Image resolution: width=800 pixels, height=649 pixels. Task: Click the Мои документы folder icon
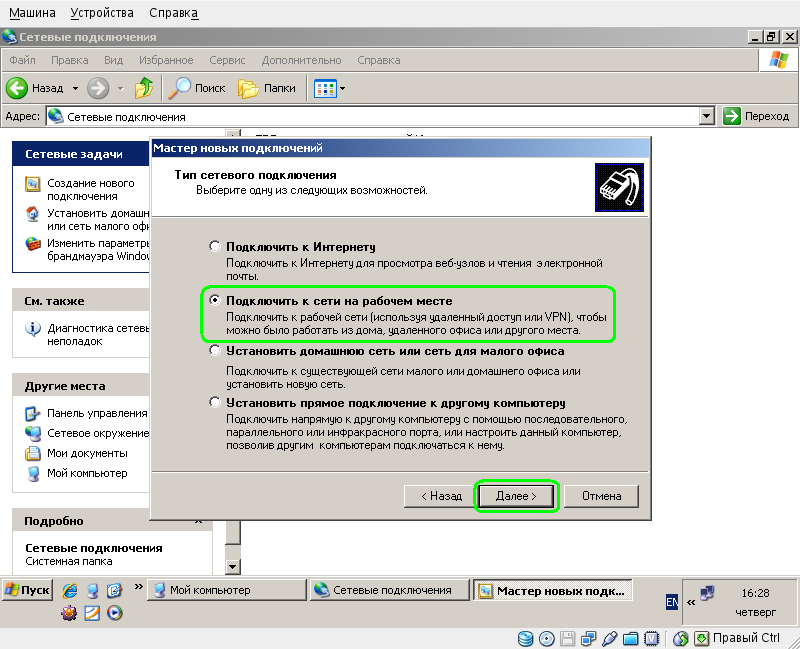(33, 453)
